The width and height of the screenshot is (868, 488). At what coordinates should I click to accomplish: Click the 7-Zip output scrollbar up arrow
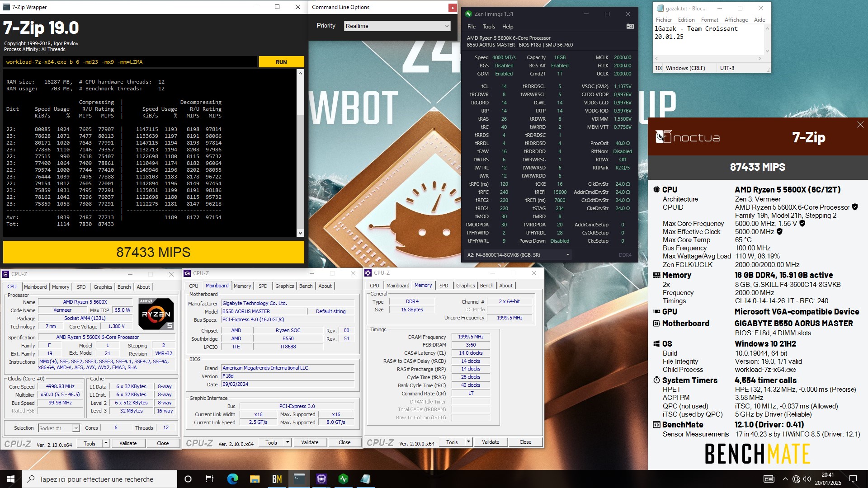[300, 73]
